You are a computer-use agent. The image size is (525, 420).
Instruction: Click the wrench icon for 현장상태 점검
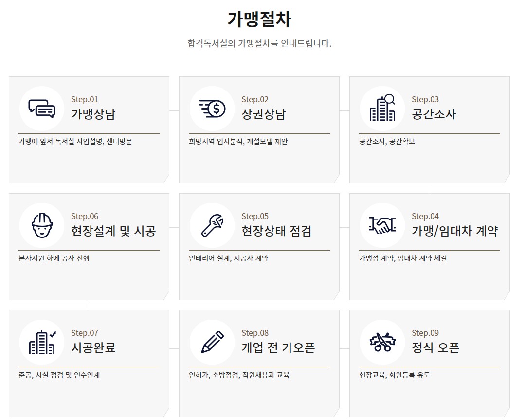(x=212, y=225)
